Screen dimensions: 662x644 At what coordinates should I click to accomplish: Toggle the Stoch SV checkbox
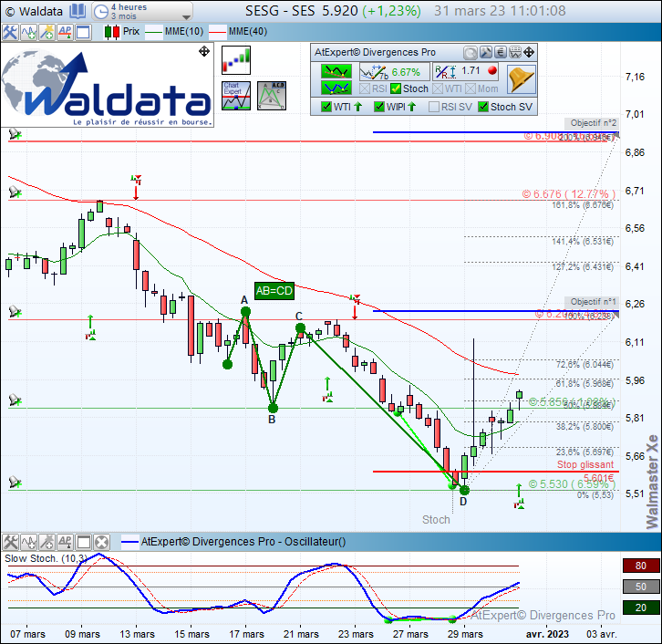pyautogui.click(x=483, y=107)
